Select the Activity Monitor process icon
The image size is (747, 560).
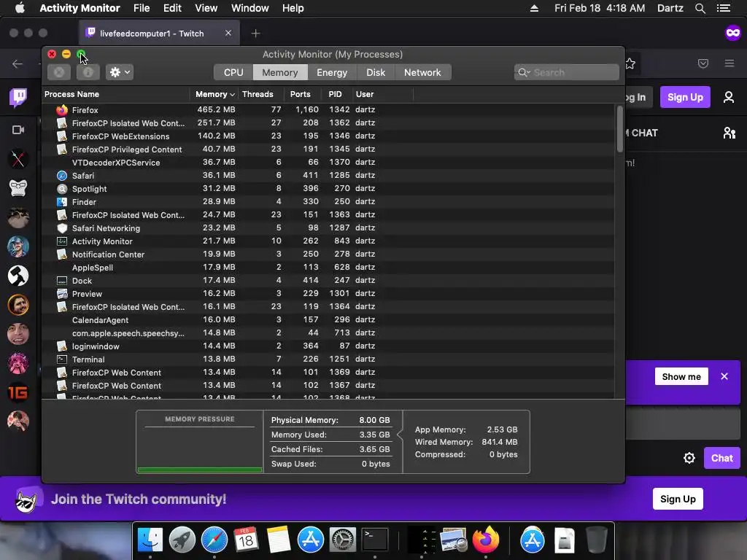[62, 241]
